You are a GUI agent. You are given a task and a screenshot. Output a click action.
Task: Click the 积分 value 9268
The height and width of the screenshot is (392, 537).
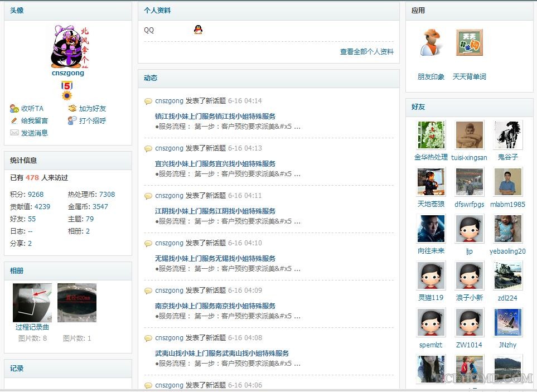tap(36, 195)
